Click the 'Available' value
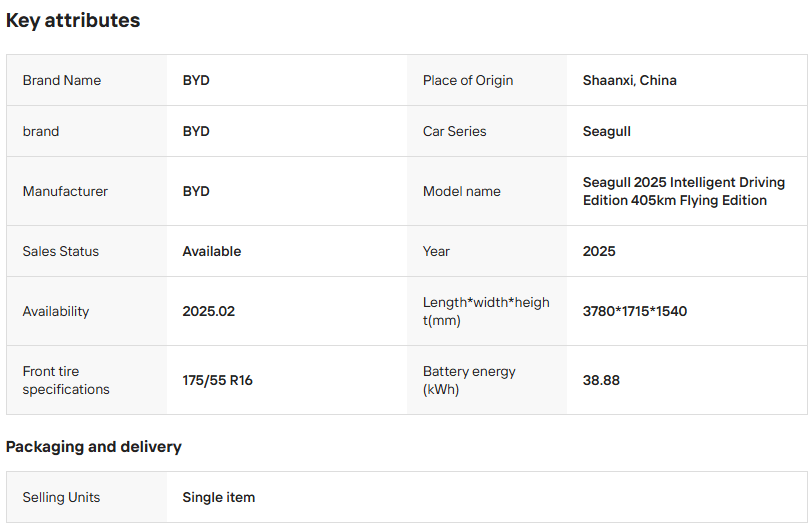 pos(212,251)
